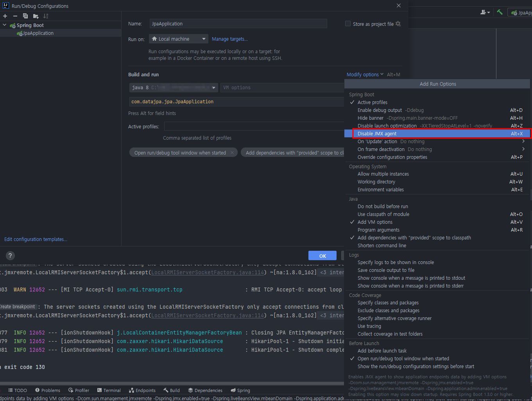The height and width of the screenshot is (401, 532).
Task: Click the gear next to Store as project file
Action: (398, 24)
